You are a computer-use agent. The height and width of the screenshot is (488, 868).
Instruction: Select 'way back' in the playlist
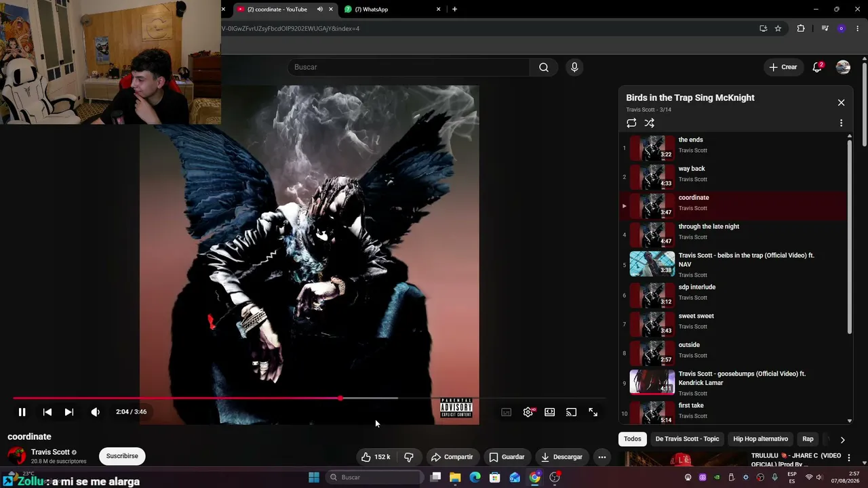click(x=734, y=177)
